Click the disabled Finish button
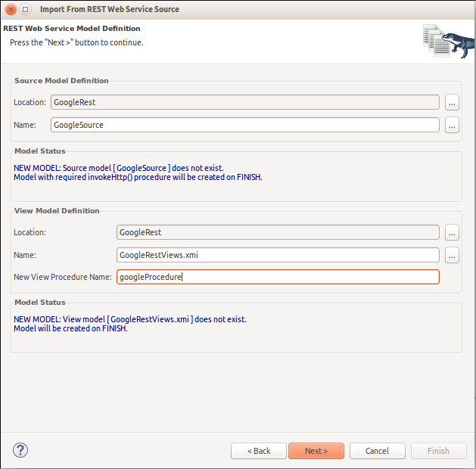Image resolution: width=476 pixels, height=469 pixels. pyautogui.click(x=439, y=451)
